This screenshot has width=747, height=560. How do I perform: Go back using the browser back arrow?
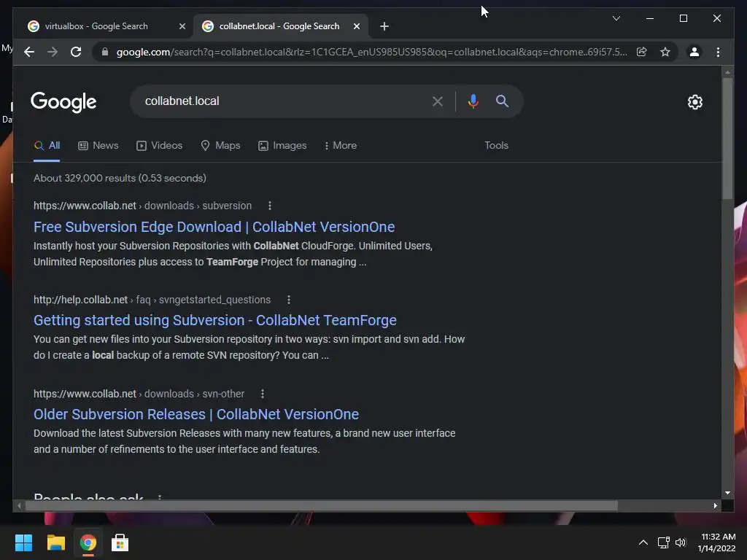[29, 52]
